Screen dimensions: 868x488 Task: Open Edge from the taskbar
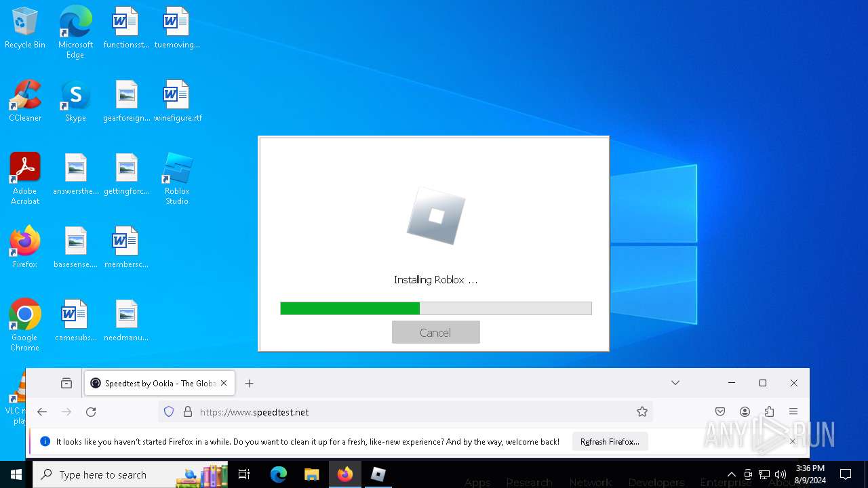[279, 474]
